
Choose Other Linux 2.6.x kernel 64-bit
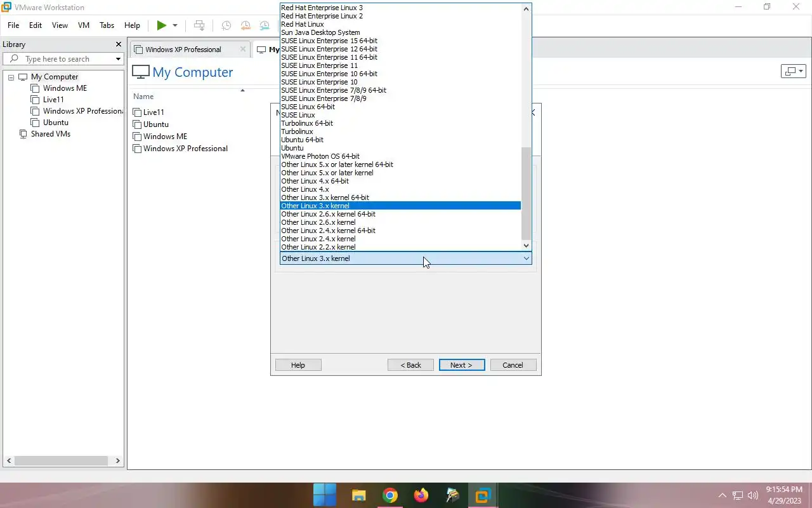400,214
